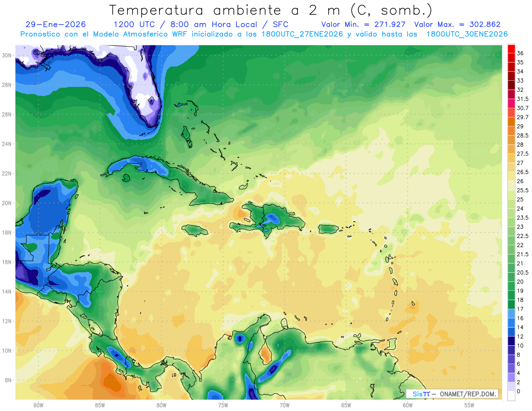Click the 24N latitude label

(x=7, y=144)
